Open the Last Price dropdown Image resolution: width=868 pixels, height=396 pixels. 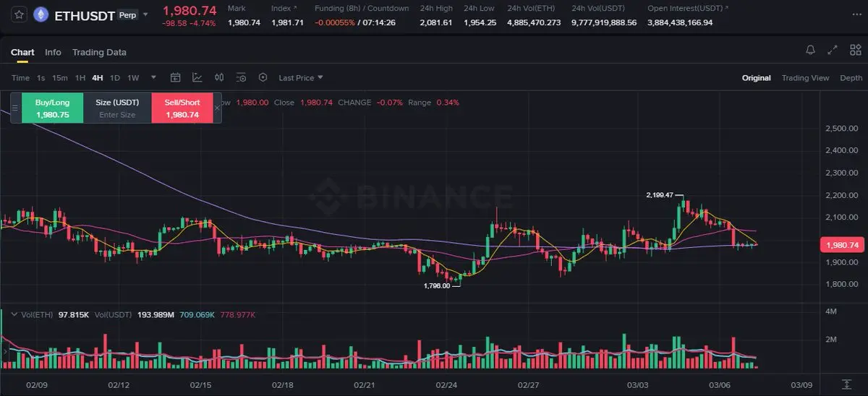301,78
